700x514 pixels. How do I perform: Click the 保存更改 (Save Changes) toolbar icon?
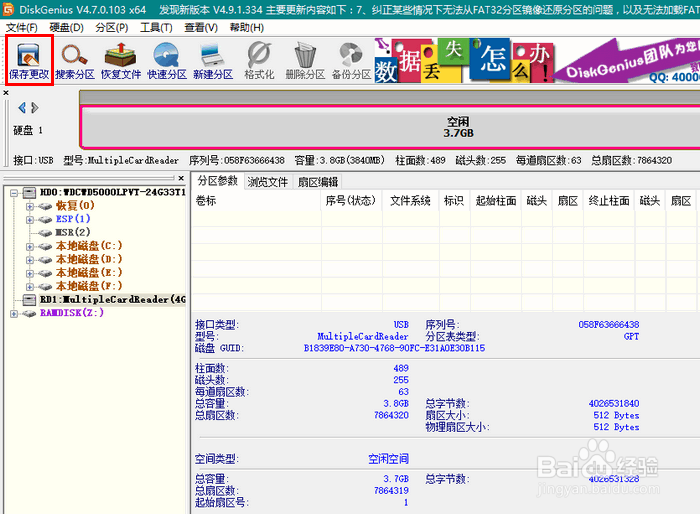(29, 61)
